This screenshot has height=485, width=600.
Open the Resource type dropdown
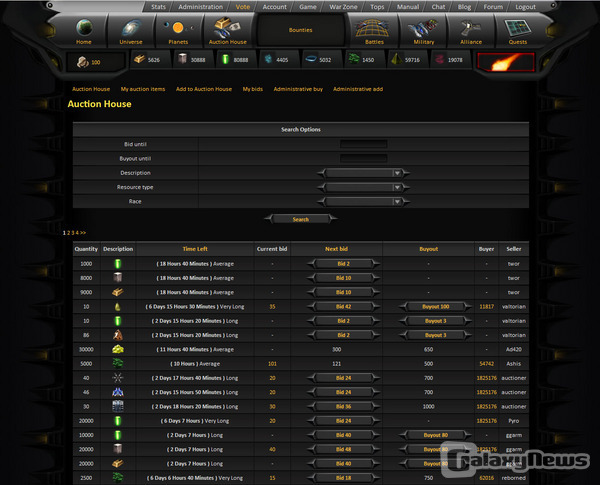coord(362,186)
